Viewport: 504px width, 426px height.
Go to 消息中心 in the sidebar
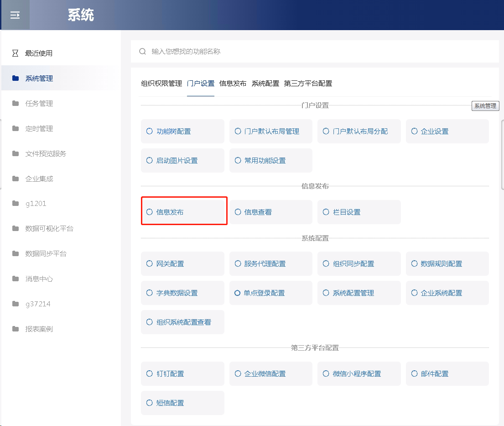[x=60, y=279]
